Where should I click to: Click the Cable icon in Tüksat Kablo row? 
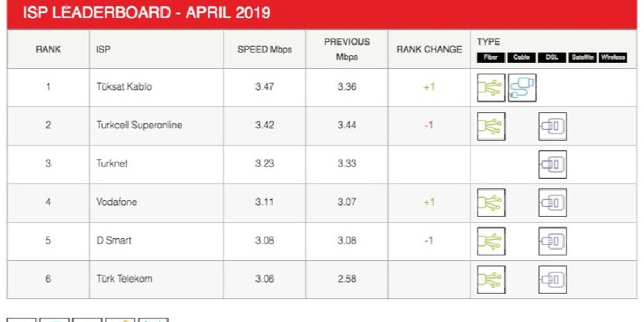click(x=522, y=87)
